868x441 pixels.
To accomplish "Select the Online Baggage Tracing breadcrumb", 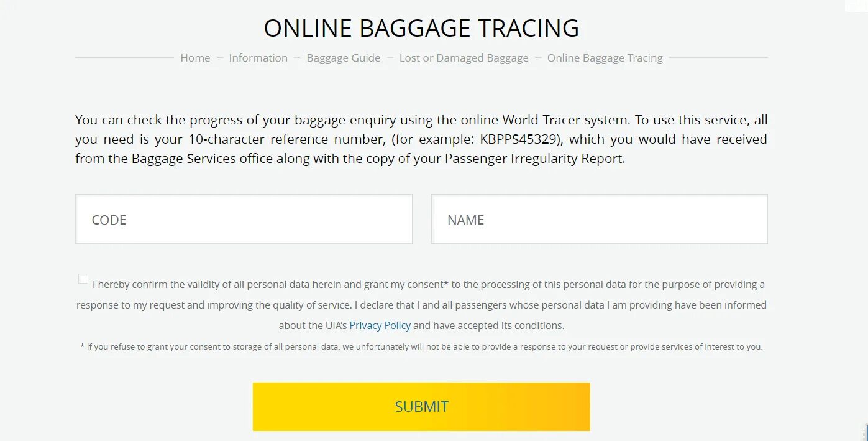I will coord(605,58).
